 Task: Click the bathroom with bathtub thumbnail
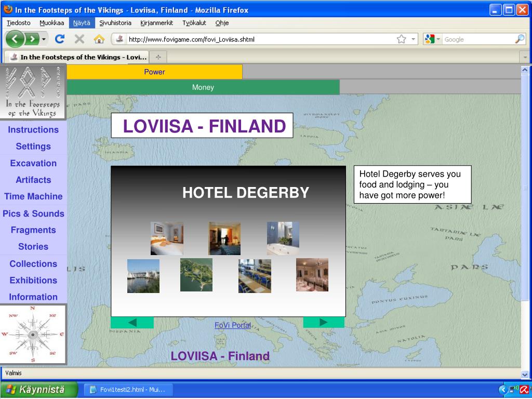[x=283, y=238]
